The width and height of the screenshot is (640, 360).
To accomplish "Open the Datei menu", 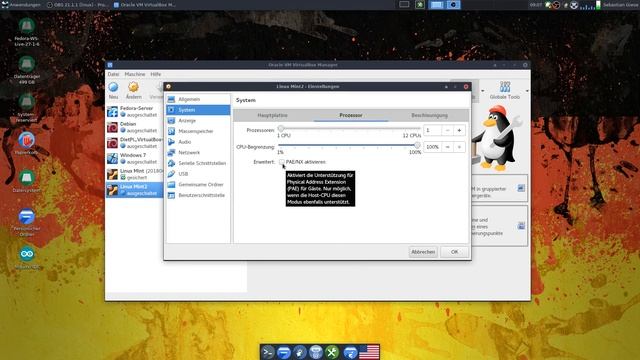I will [x=113, y=74].
